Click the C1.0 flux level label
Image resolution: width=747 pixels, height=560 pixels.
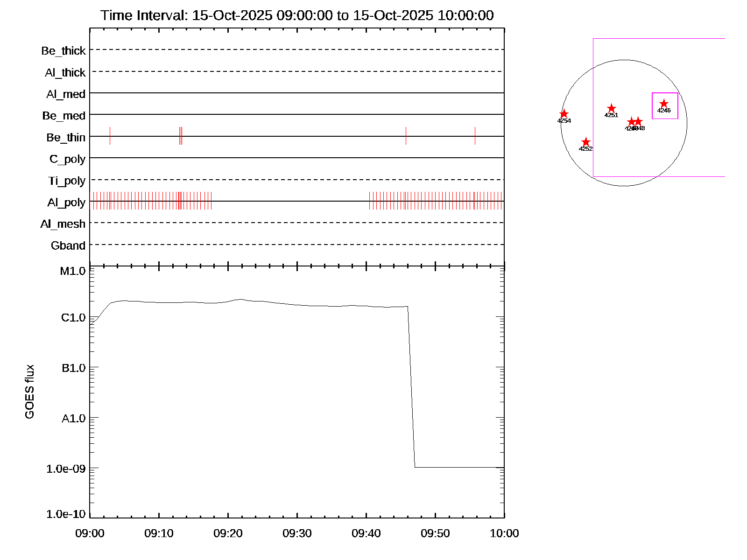pos(73,318)
